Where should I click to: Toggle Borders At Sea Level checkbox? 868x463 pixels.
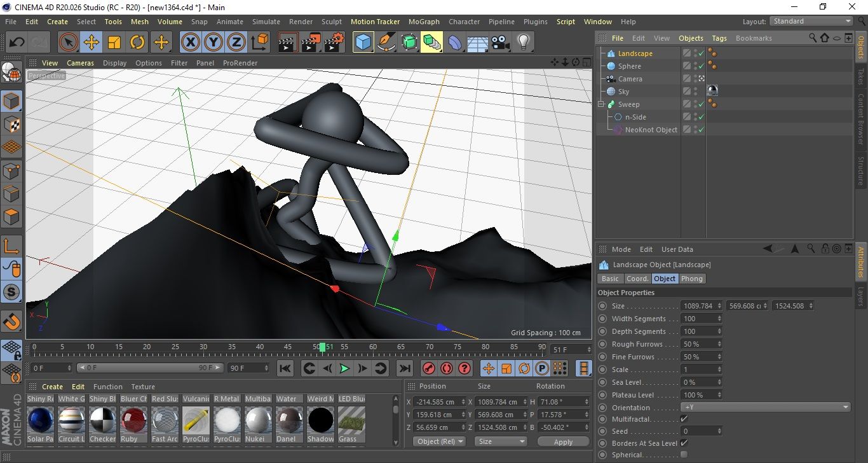coord(684,443)
